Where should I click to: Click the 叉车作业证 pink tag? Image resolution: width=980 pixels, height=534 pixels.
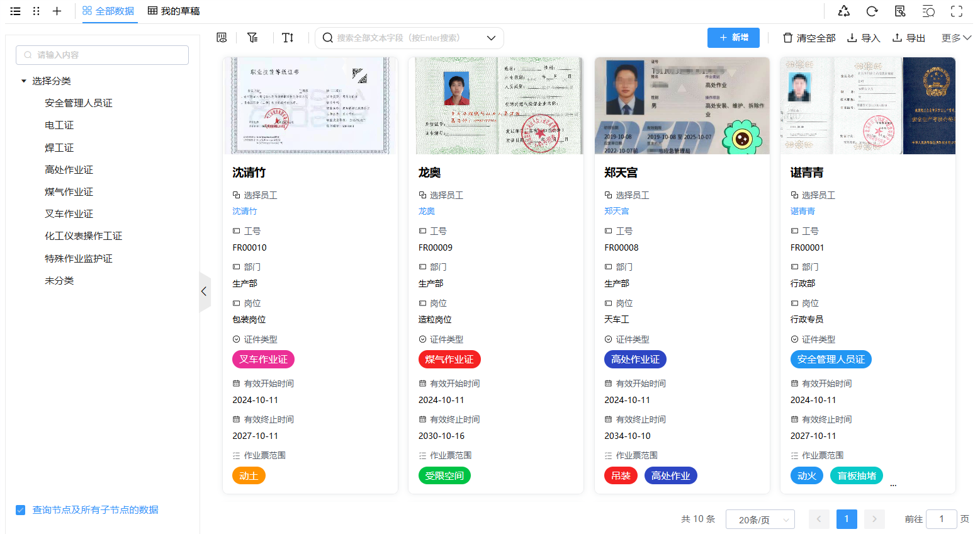263,360
